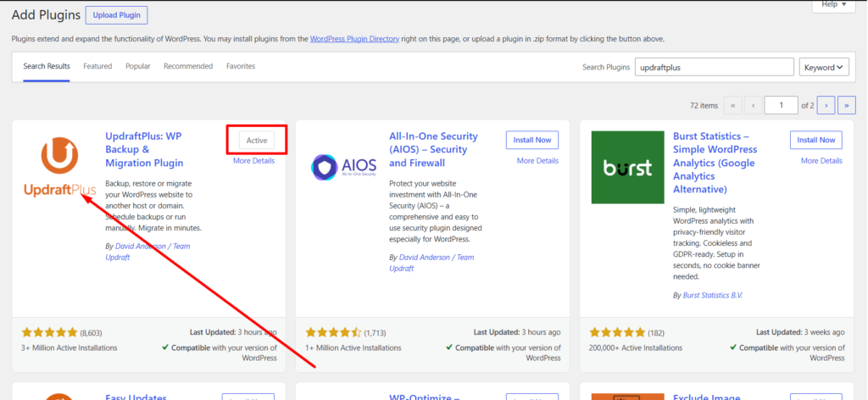The width and height of the screenshot is (868, 400).
Task: Open the All-In-One Security (AIOS) title
Action: pos(433,149)
